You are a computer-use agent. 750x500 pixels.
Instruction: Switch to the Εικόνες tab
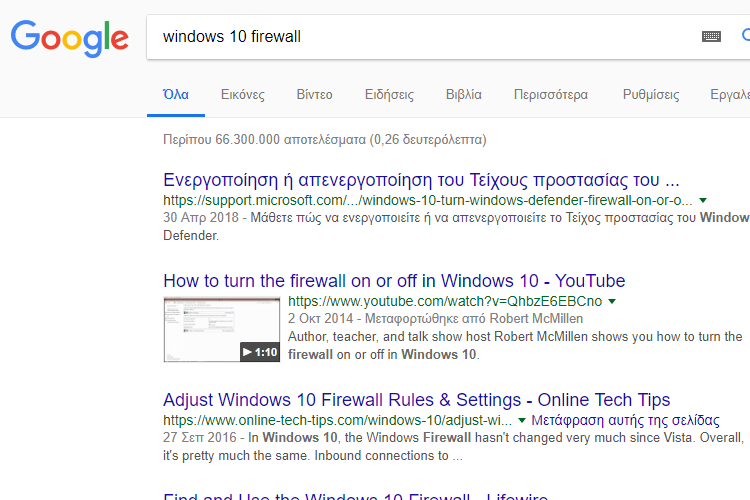coord(243,95)
